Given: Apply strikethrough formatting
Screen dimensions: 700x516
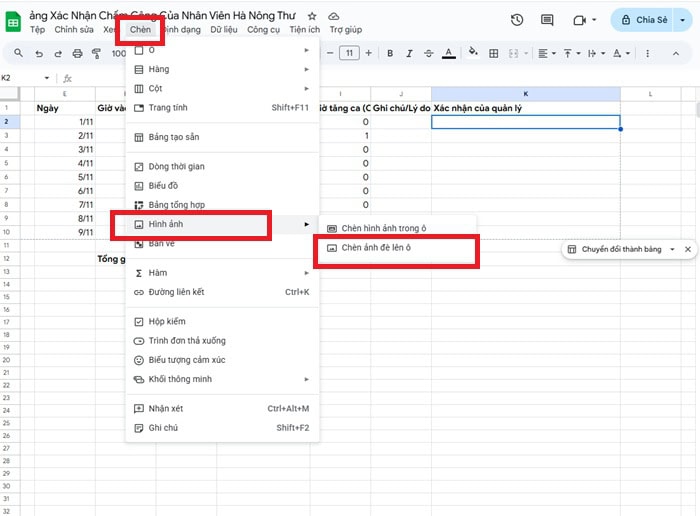Looking at the screenshot, I should (427, 54).
